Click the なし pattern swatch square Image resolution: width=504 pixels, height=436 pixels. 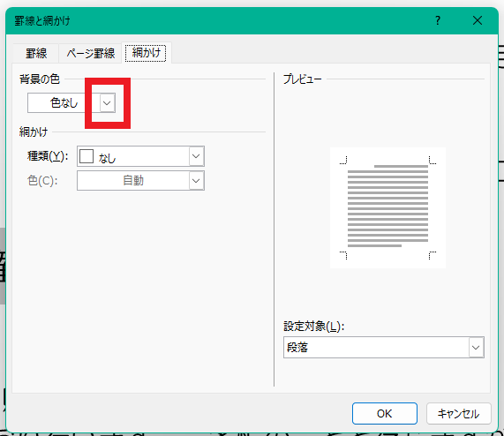click(x=87, y=156)
